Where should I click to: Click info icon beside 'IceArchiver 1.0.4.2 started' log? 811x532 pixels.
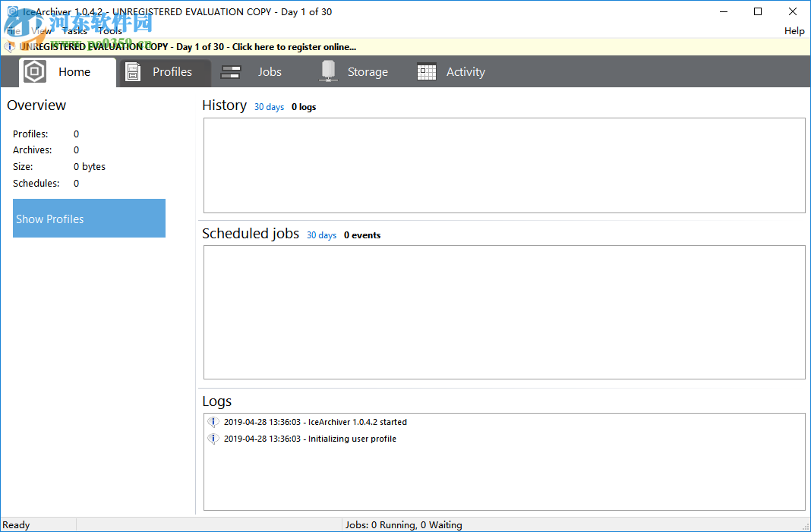click(x=213, y=422)
